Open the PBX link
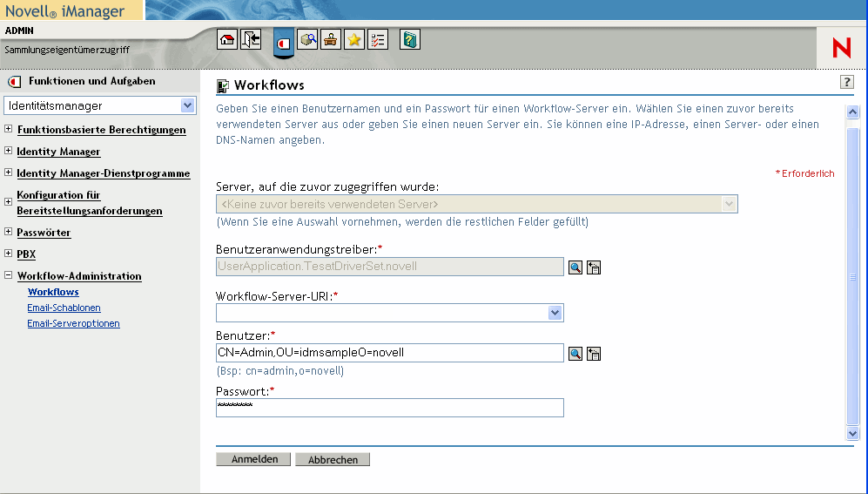 tap(26, 254)
